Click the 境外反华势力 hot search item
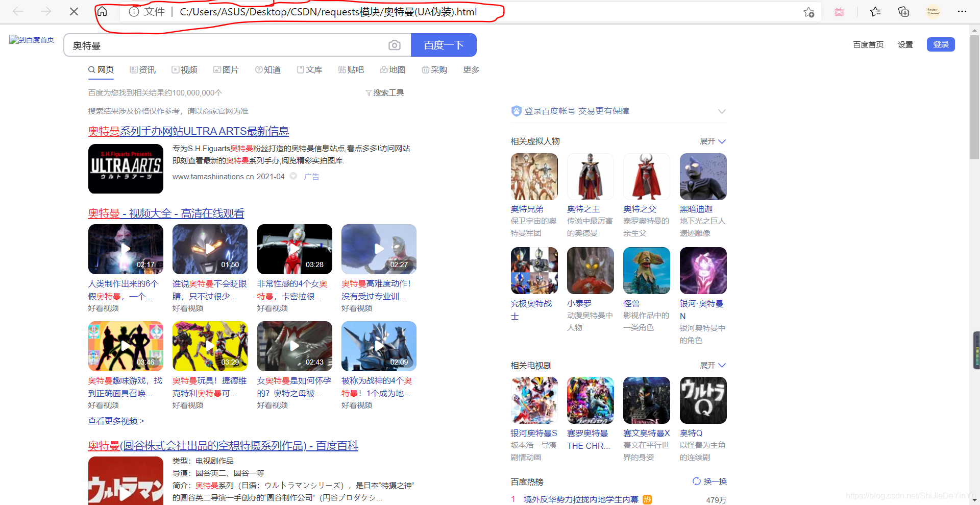 (581, 499)
